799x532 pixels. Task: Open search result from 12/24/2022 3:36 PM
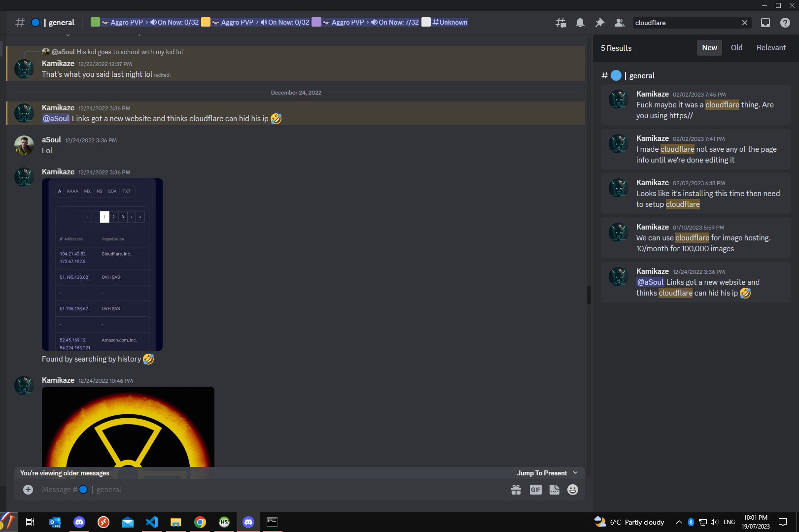[x=695, y=282]
